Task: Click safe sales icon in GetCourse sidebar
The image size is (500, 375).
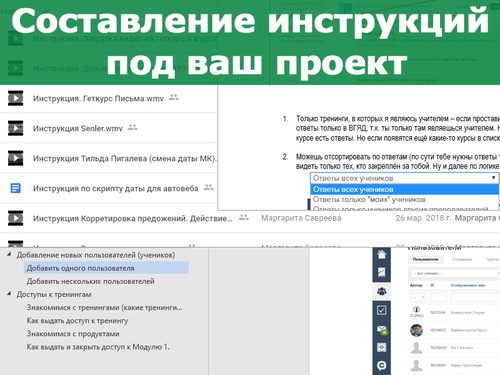Action: pos(382,347)
